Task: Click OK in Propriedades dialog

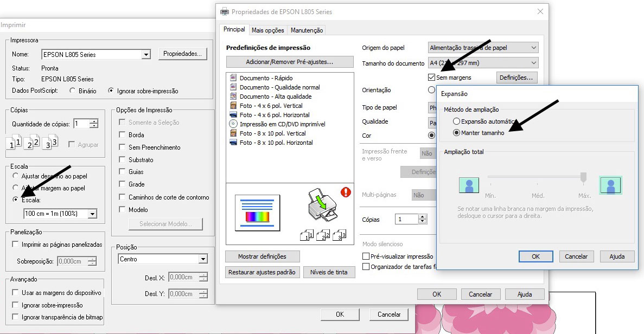Action: coord(437,294)
